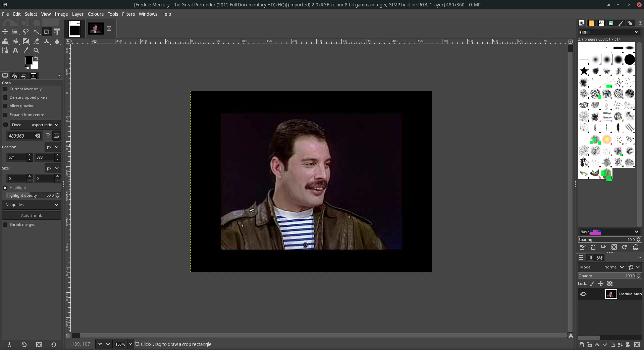Enable Delete cropped pixels checkbox
The image size is (644, 350).
tap(5, 98)
